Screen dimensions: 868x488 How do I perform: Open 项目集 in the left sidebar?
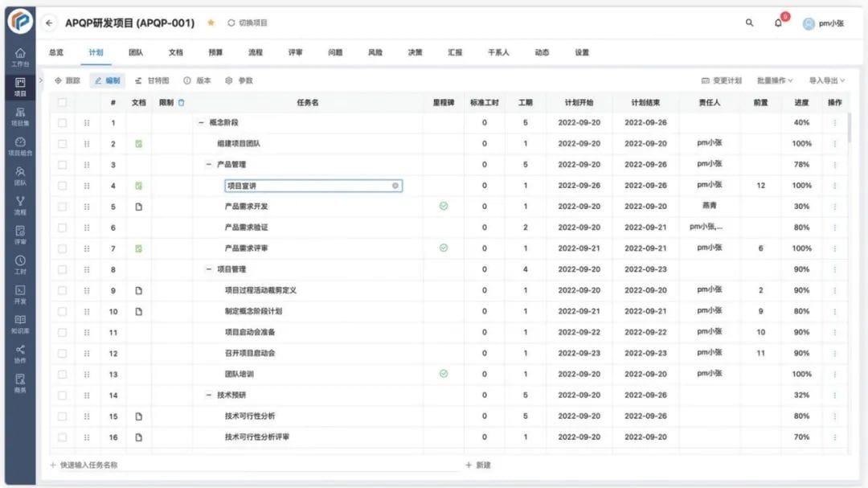coord(18,116)
